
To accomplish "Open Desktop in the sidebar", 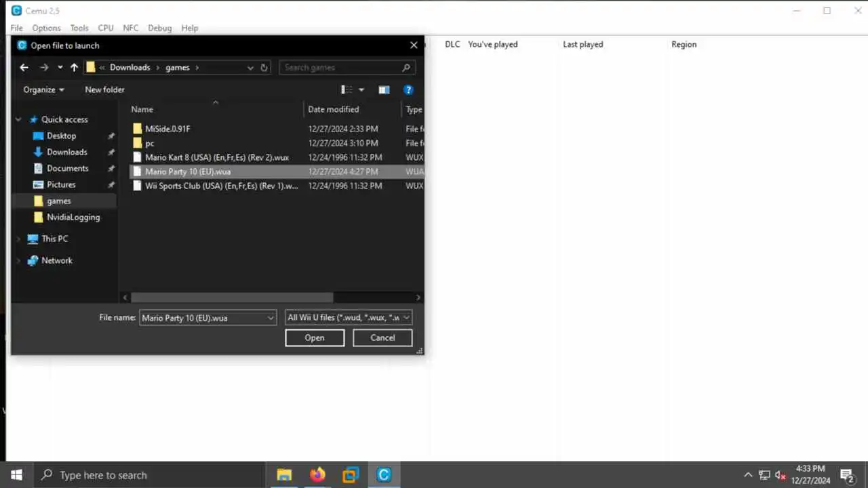I will click(x=61, y=136).
